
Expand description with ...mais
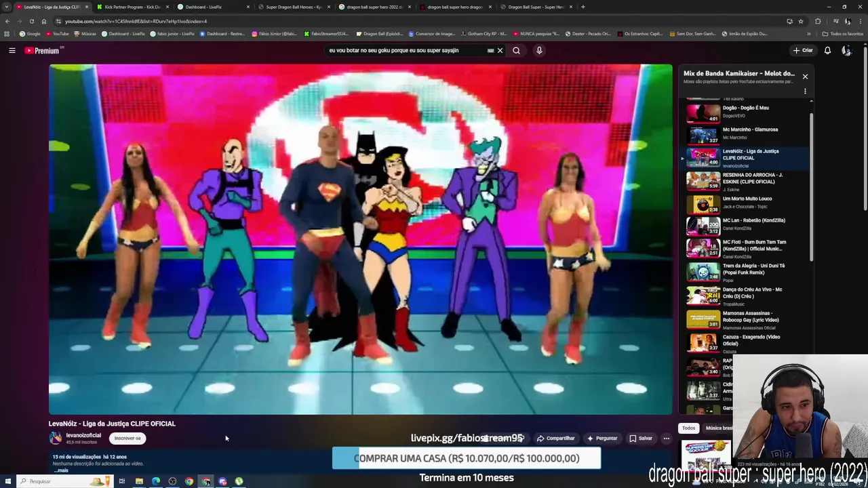pos(61,470)
